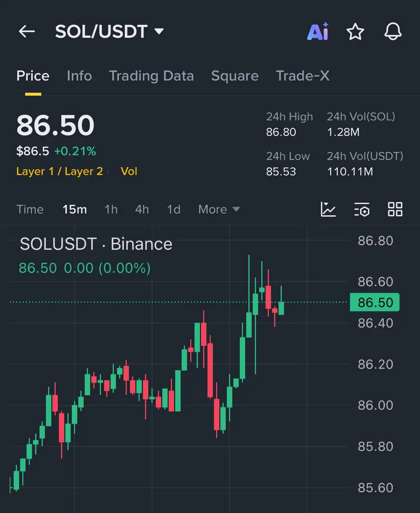Click the current price label 86.50 on axis
The width and height of the screenshot is (420, 513).
coord(375,302)
